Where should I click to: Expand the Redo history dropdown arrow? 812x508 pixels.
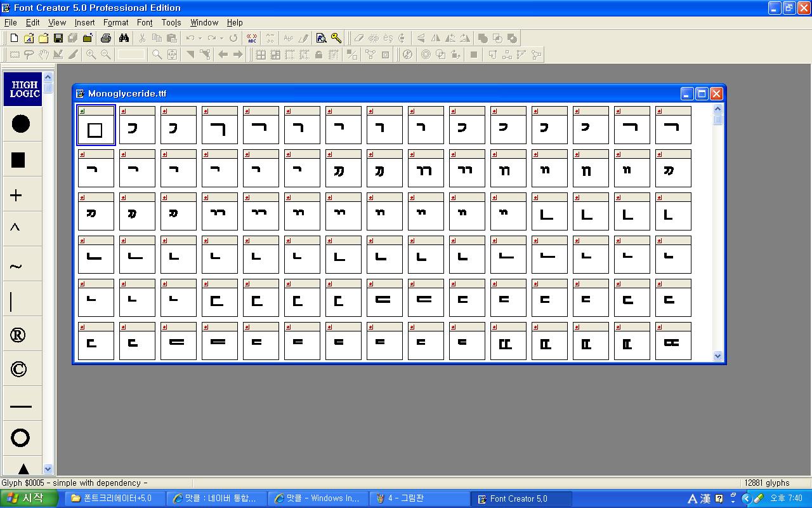click(x=221, y=38)
